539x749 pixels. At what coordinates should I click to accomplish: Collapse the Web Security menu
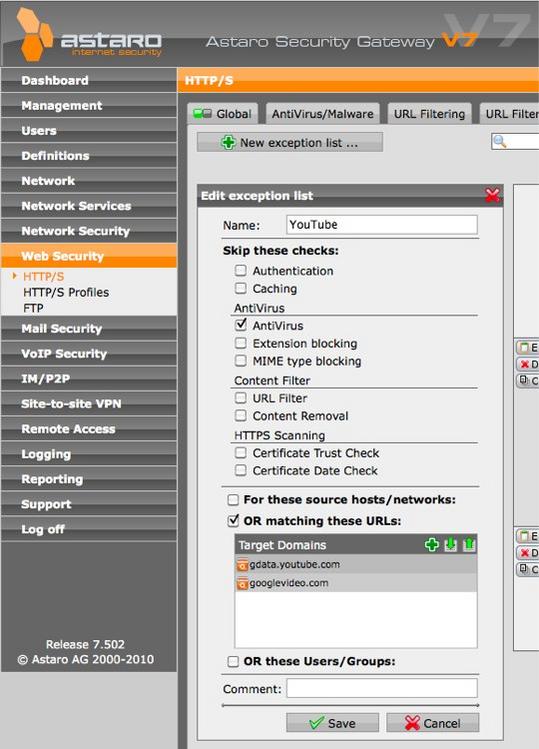click(x=89, y=256)
